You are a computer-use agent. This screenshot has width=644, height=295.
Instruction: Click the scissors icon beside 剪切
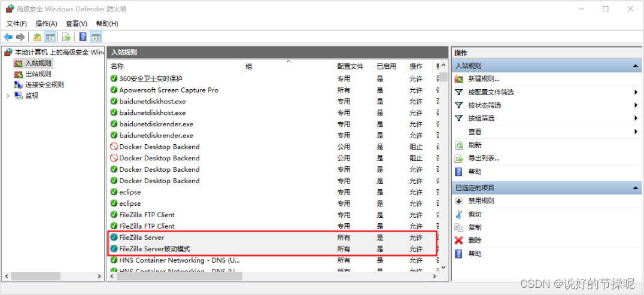click(459, 214)
